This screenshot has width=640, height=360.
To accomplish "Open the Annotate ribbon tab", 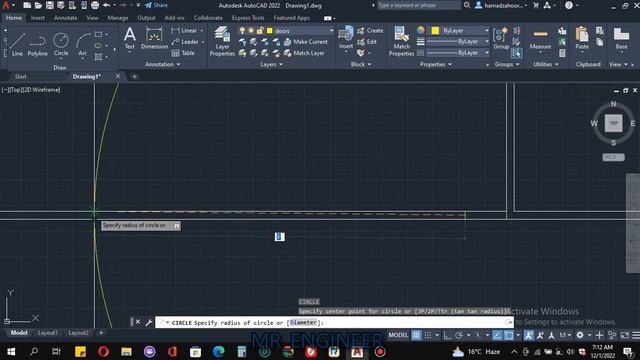I will pyautogui.click(x=65, y=18).
